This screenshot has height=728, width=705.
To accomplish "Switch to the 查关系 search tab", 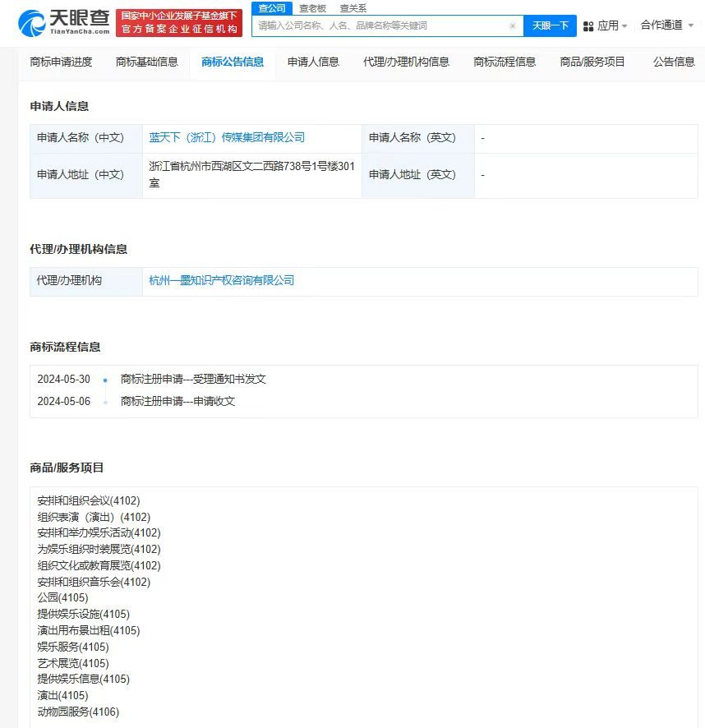I will [352, 7].
